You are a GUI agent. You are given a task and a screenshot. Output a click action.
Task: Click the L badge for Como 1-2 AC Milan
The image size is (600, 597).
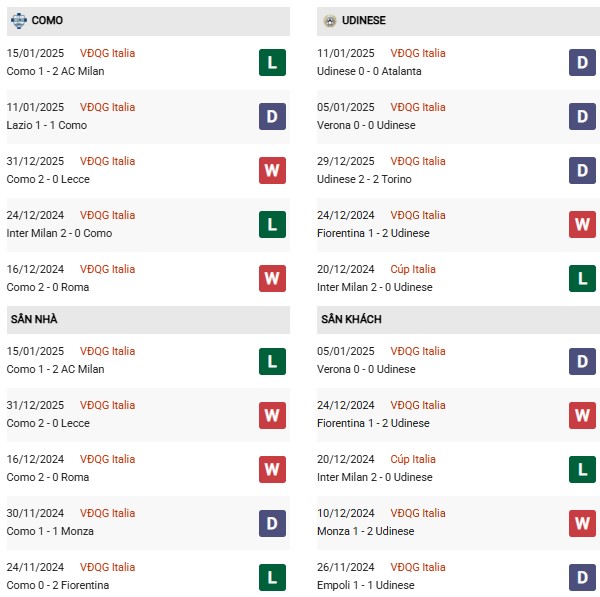point(272,62)
